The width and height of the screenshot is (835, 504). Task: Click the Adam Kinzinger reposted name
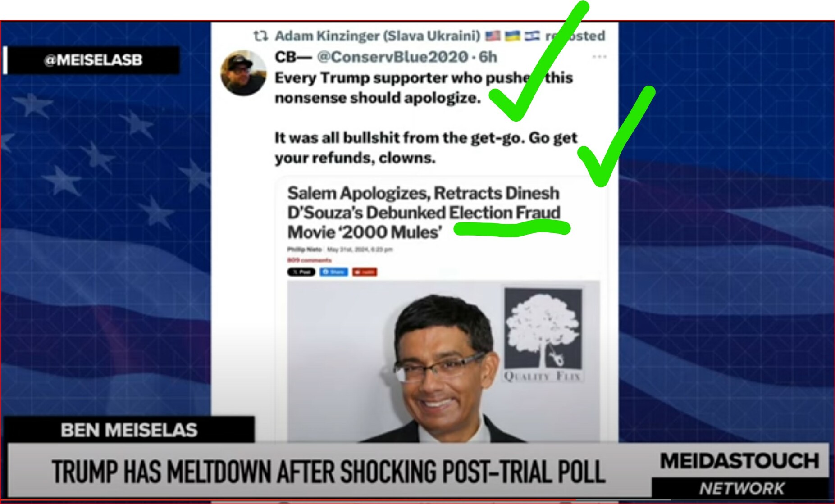[378, 36]
